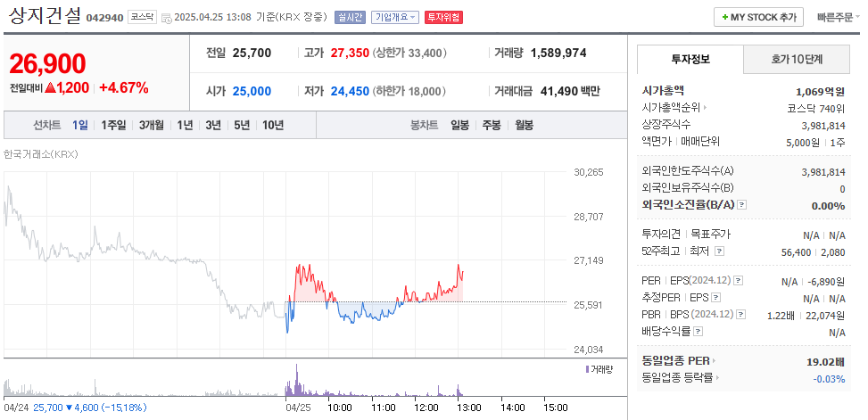Click the change rate +4.67%
Screen dimensions: 868x420
(x=124, y=87)
